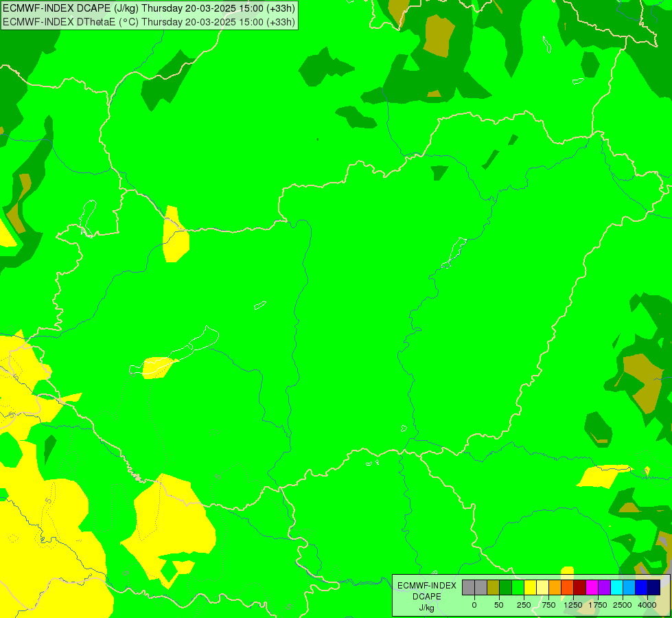Image resolution: width=672 pixels, height=618 pixels.
Task: Click the DCAPE (J/kg) title line
Action: click(x=149, y=8)
